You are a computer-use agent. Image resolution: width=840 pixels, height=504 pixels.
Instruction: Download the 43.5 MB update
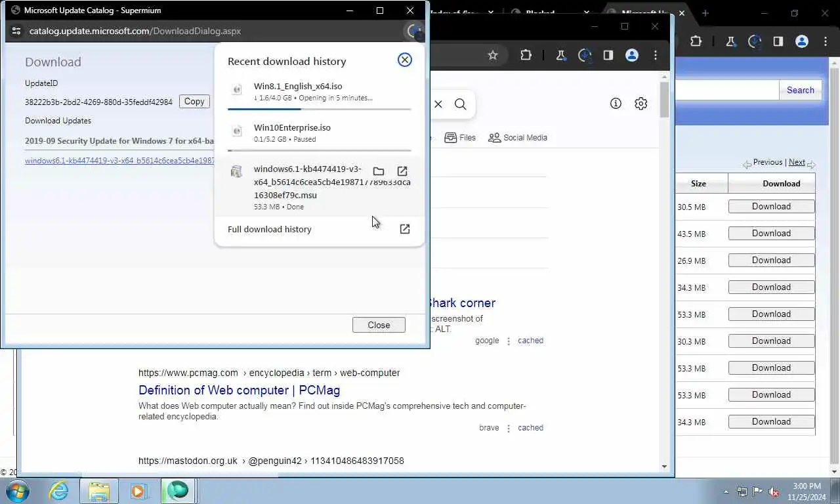coord(771,233)
